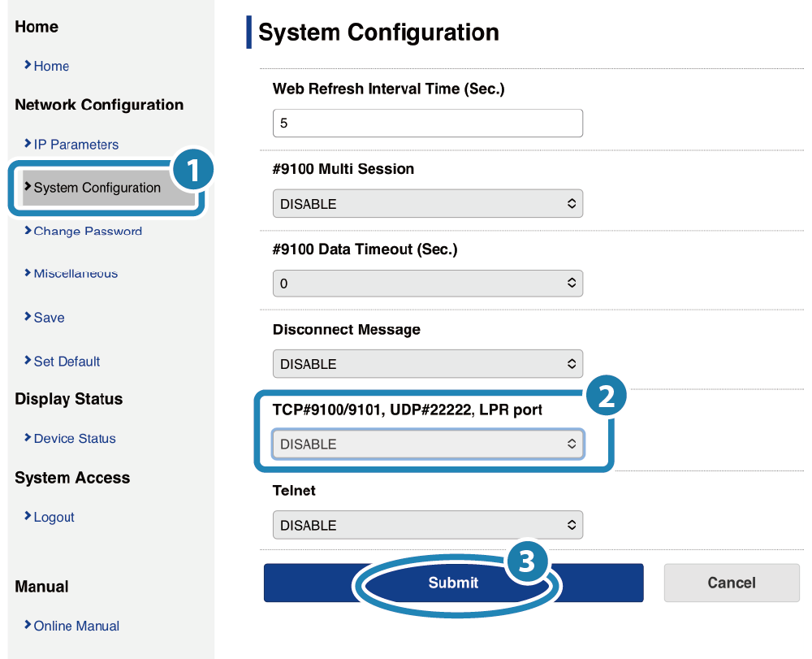Screen dimensions: 812x659
Task: Open Change Password page
Action: (x=88, y=232)
